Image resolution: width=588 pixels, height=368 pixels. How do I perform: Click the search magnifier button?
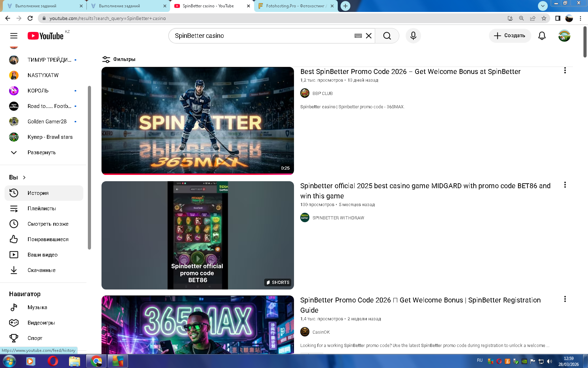pyautogui.click(x=387, y=36)
